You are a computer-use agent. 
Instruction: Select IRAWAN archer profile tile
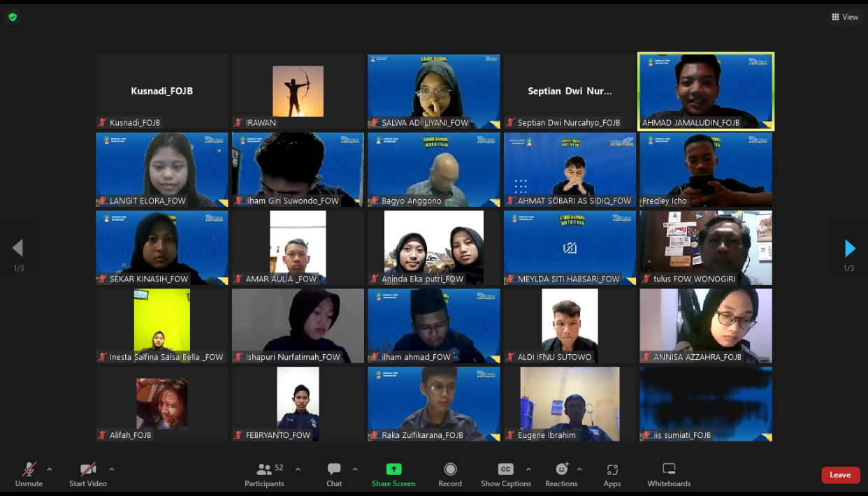tap(298, 92)
